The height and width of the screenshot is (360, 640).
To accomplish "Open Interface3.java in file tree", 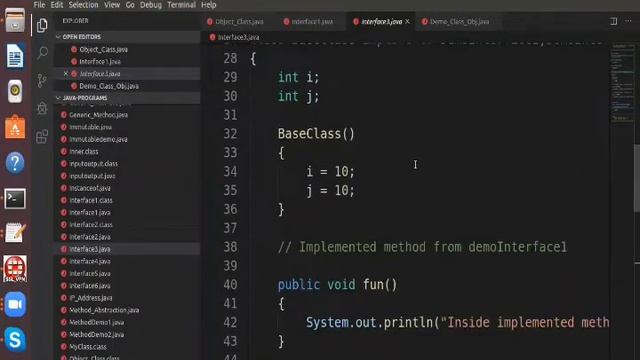I will click(128, 249).
